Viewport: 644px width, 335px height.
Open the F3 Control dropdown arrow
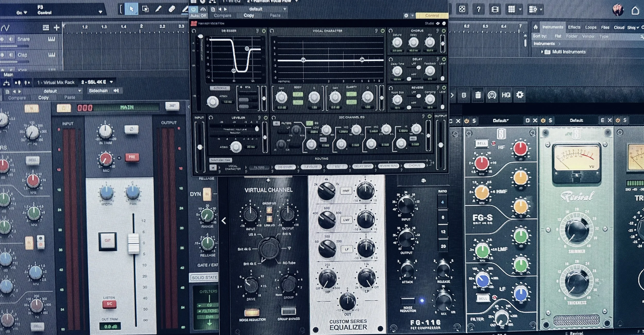tap(100, 12)
